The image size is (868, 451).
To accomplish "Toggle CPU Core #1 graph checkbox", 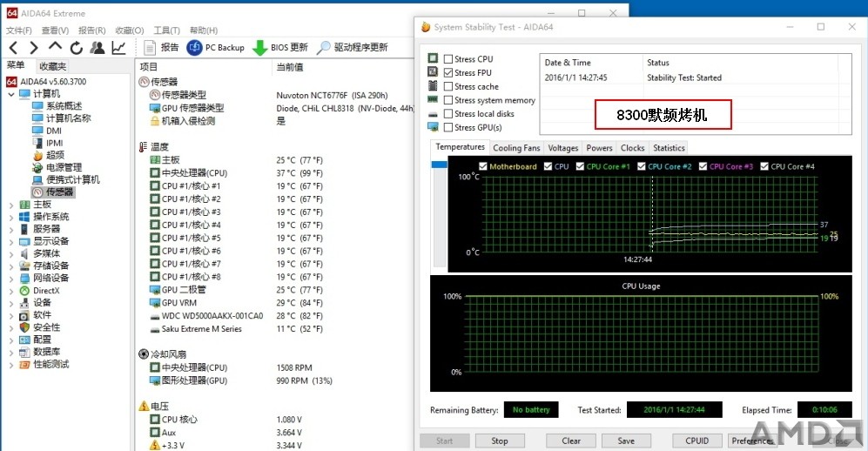I will click(580, 166).
